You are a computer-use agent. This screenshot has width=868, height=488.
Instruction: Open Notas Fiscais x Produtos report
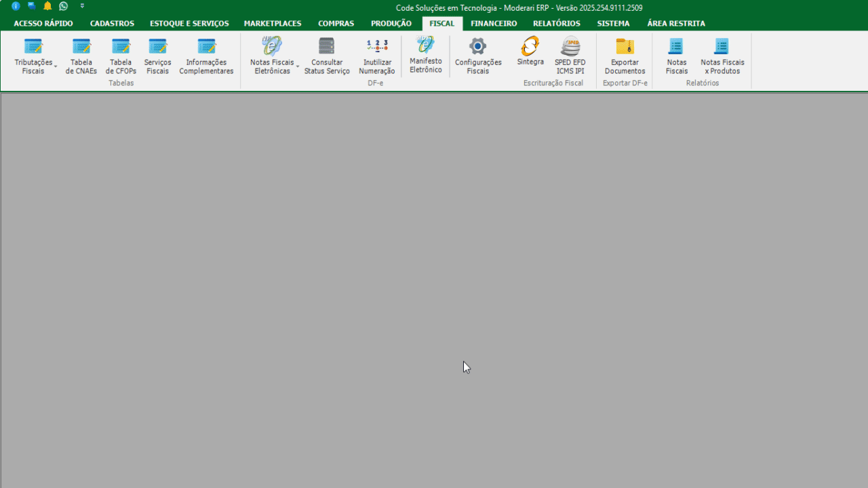[x=722, y=56]
